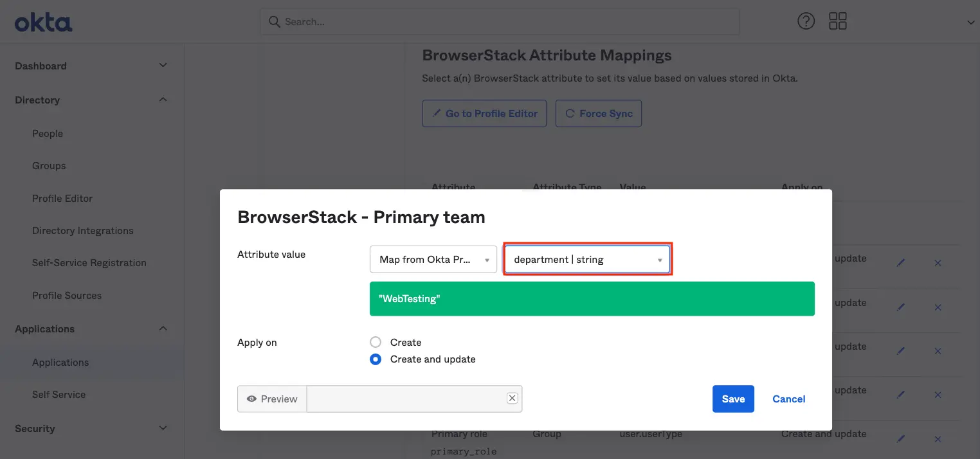Click the delete X icon in Primary role row

click(x=938, y=438)
